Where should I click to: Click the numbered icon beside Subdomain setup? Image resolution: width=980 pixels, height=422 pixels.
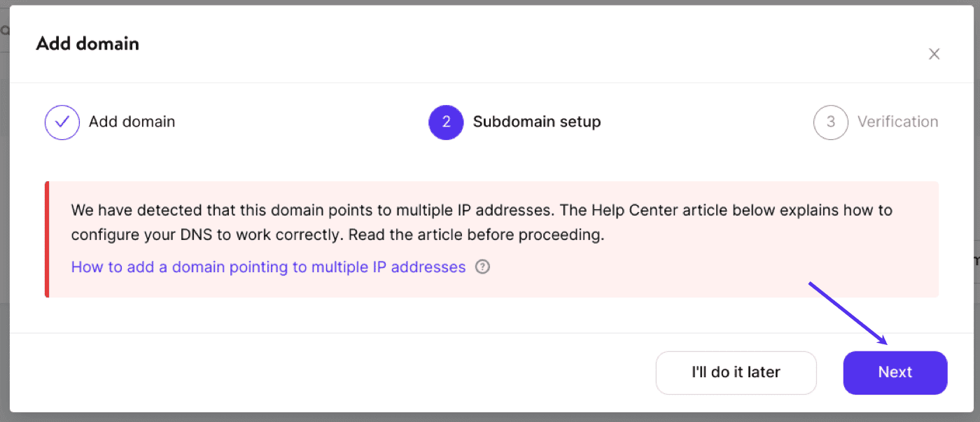point(446,122)
